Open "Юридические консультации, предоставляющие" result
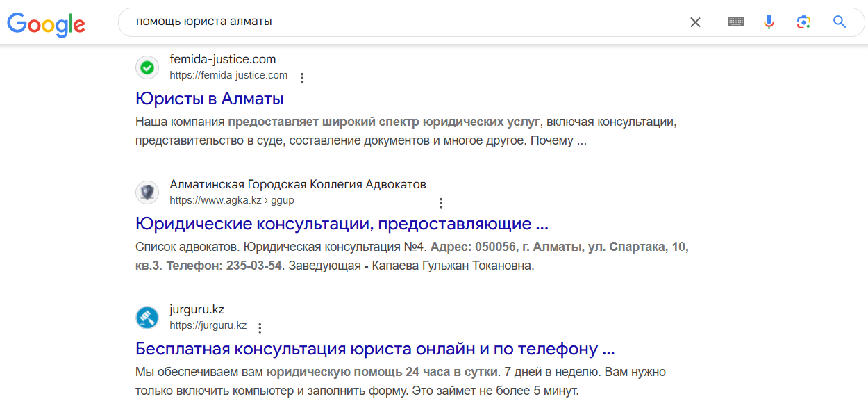 pyautogui.click(x=342, y=224)
